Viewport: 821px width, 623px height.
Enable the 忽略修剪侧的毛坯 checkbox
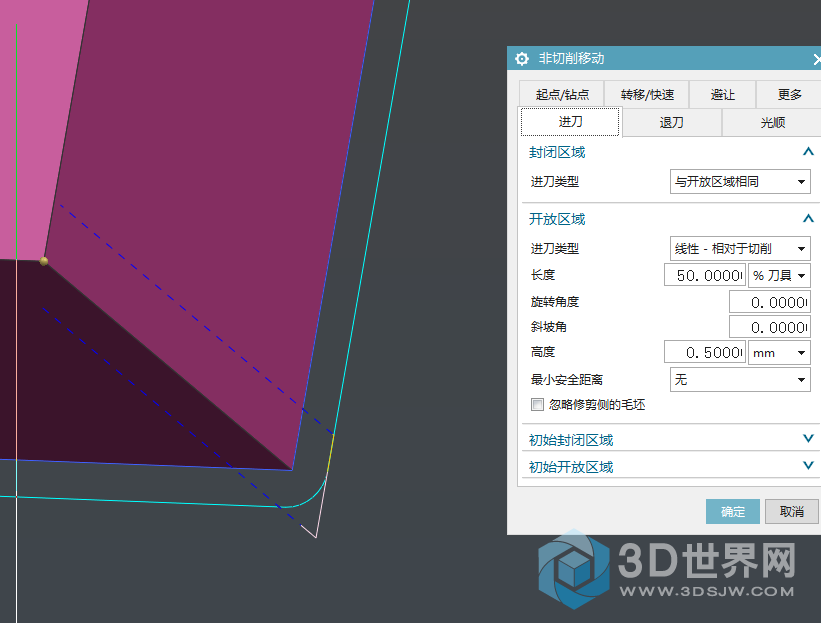click(x=537, y=405)
